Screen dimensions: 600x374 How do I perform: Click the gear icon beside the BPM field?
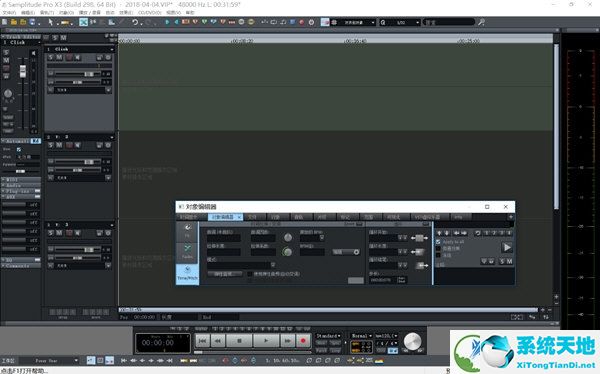356,252
